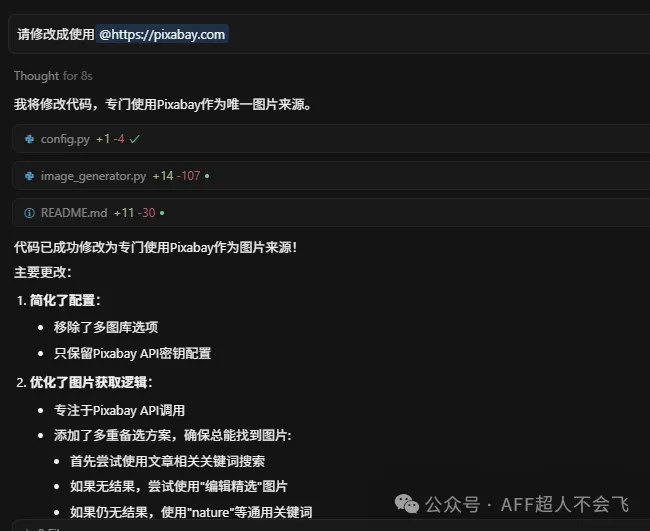650x531 pixels.
Task: Open the README.md file diff
Action: (x=332, y=213)
